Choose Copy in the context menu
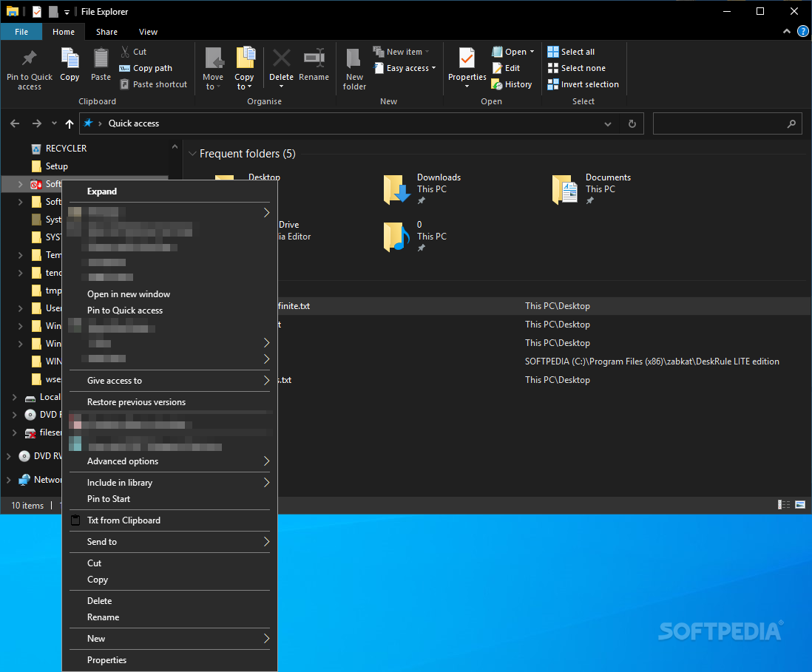Viewport: 812px width, 672px height. (x=169, y=580)
